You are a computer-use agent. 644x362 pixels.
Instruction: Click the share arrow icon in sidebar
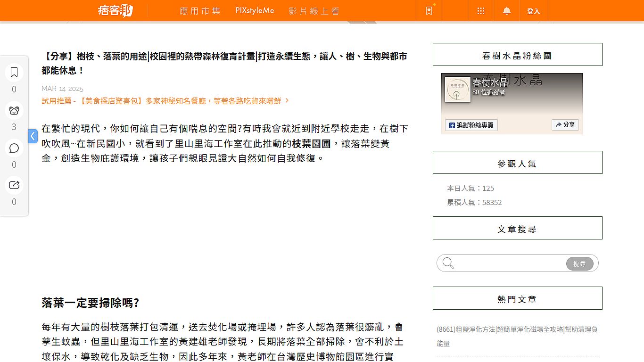(x=14, y=185)
